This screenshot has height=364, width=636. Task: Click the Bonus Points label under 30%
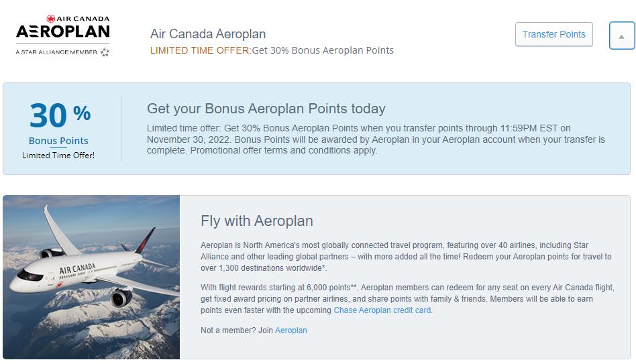(58, 141)
